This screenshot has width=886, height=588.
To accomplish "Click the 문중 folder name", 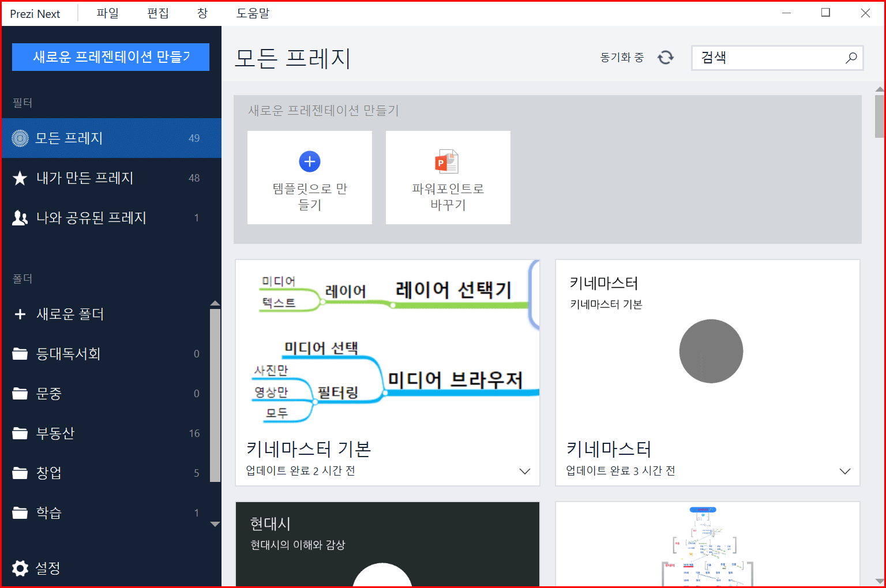I will point(49,394).
